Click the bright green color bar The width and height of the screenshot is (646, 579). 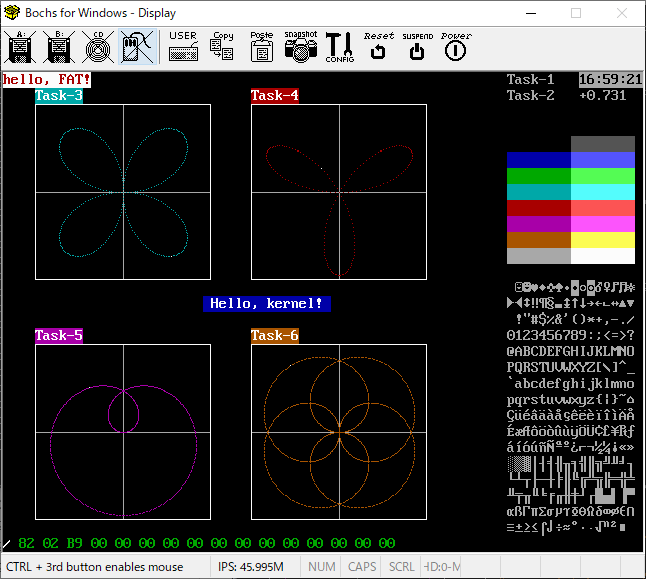[x=603, y=176]
